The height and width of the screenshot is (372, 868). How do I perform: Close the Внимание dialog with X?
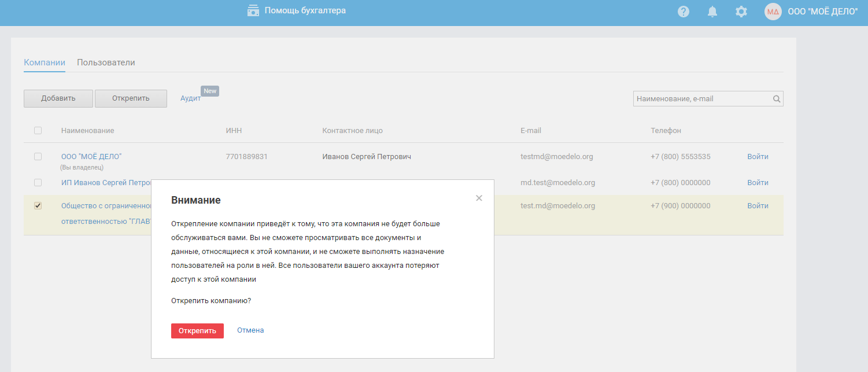tap(479, 198)
